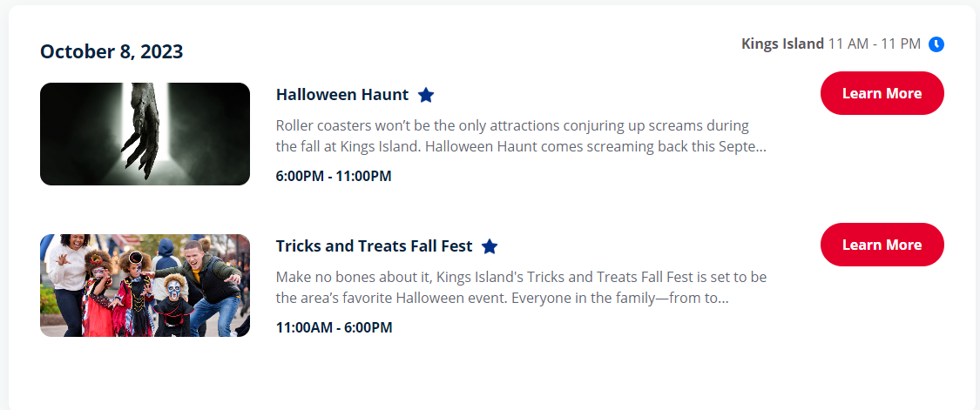Click the October 8, 2023 date heading
The image size is (980, 410).
pyautogui.click(x=112, y=51)
